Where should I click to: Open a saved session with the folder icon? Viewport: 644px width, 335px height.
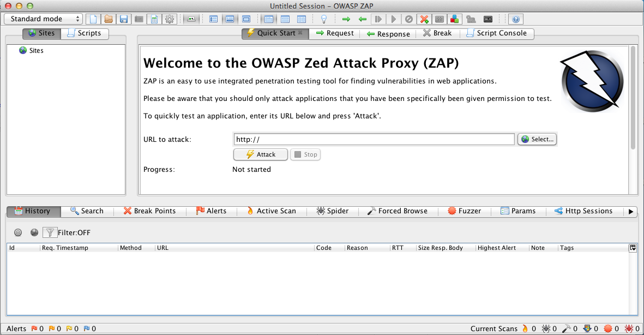[109, 19]
